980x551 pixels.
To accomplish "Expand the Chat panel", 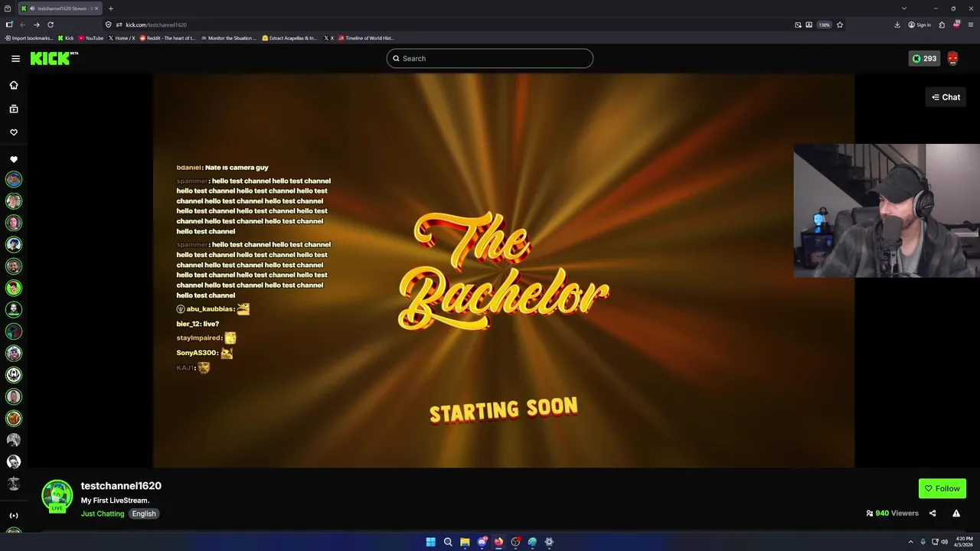I will click(946, 97).
